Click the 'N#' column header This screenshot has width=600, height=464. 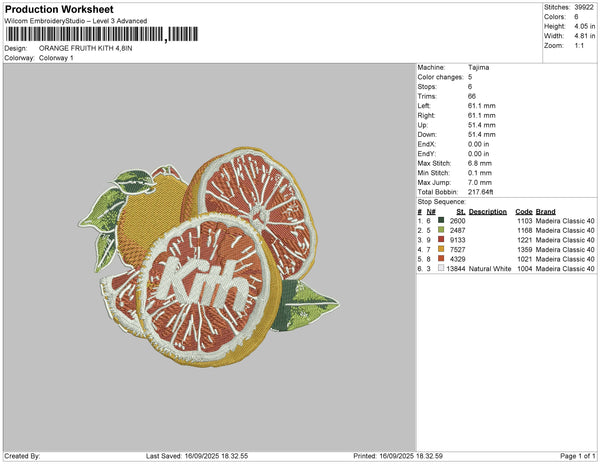pos(431,212)
